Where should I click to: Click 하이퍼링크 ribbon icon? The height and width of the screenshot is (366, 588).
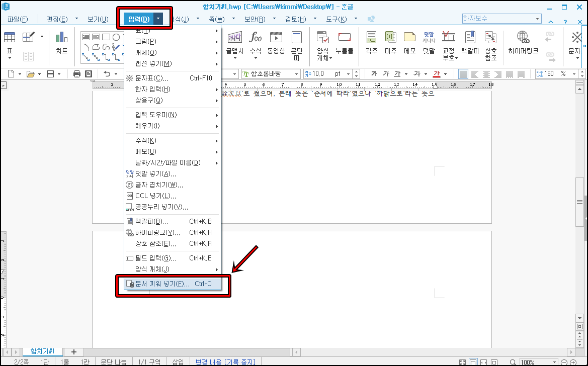pos(523,43)
